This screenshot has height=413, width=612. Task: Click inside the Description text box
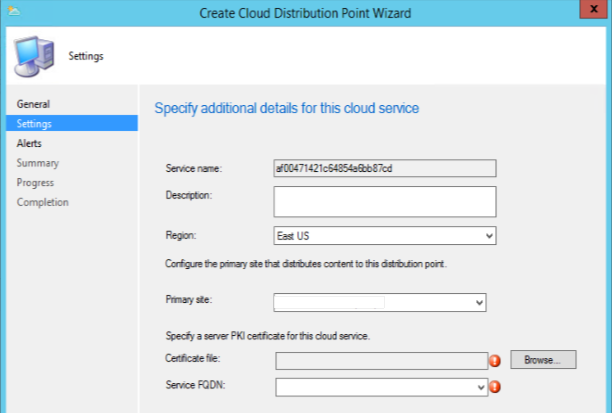(384, 202)
